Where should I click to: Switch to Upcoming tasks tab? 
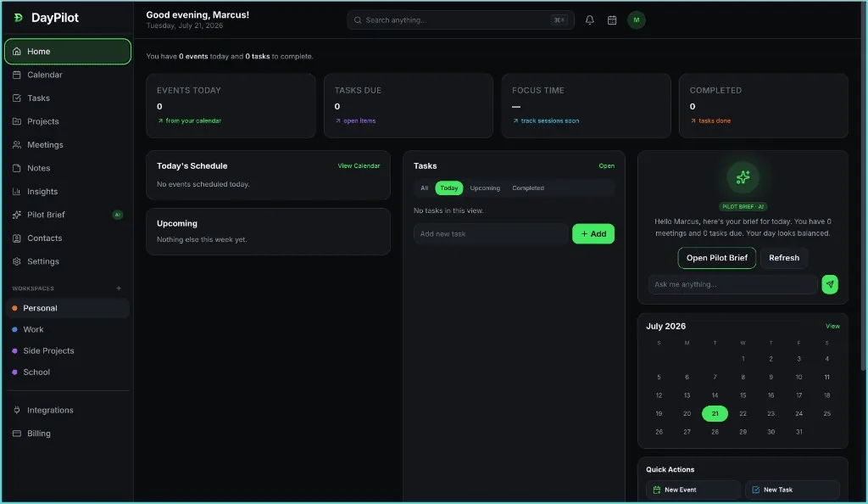(485, 188)
